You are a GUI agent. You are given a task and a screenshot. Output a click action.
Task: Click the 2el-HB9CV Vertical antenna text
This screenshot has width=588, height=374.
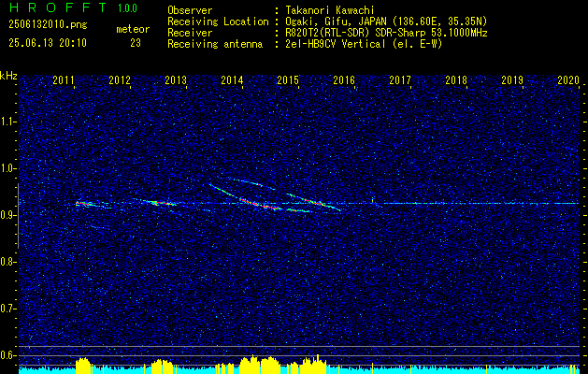364,44
